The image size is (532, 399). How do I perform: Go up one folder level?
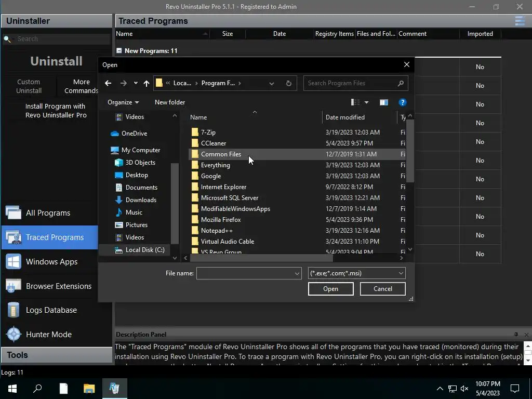tap(146, 83)
